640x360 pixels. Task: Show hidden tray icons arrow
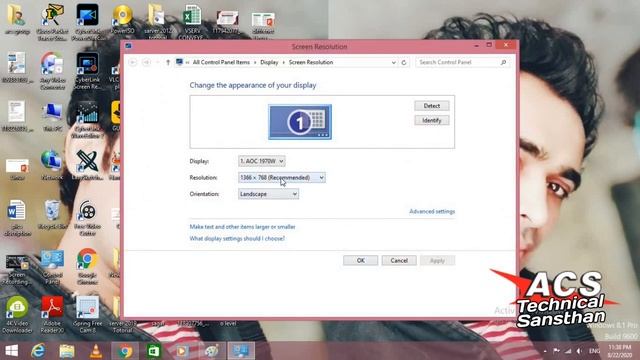click(545, 351)
